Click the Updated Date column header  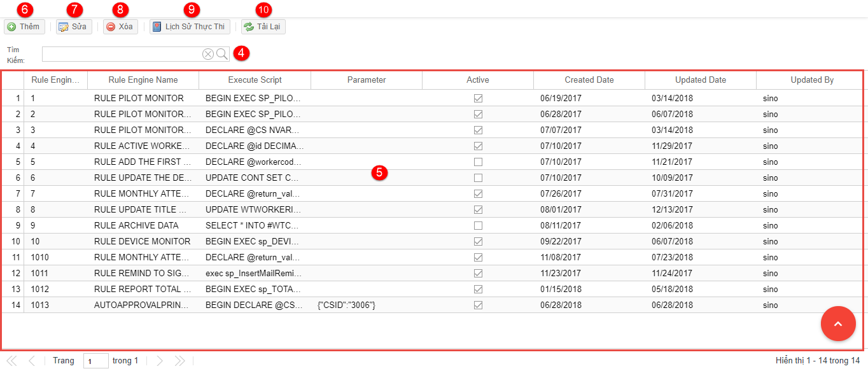pyautogui.click(x=700, y=80)
